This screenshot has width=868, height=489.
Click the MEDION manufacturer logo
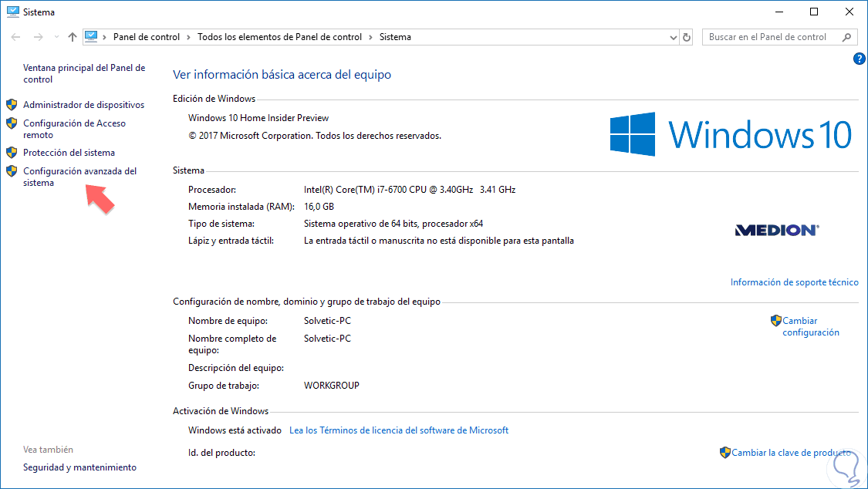coord(777,230)
